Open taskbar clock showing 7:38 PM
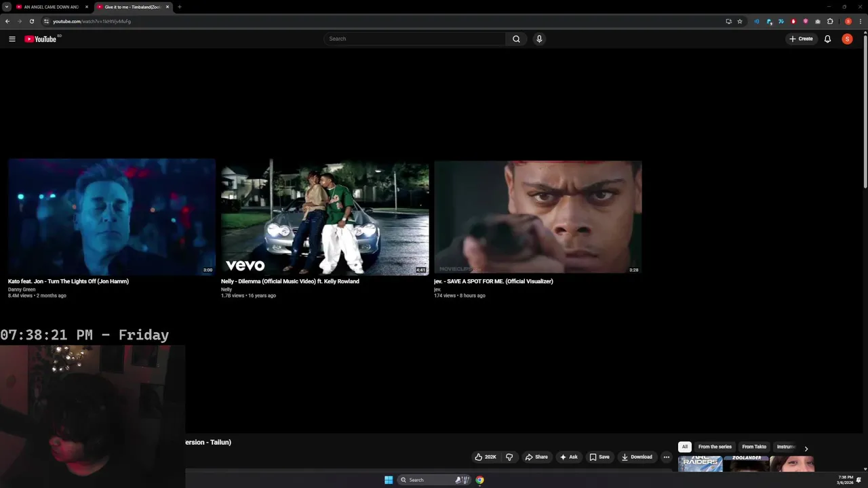 [845, 480]
